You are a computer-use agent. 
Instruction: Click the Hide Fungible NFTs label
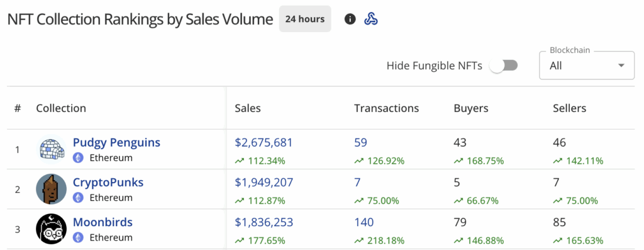click(435, 65)
